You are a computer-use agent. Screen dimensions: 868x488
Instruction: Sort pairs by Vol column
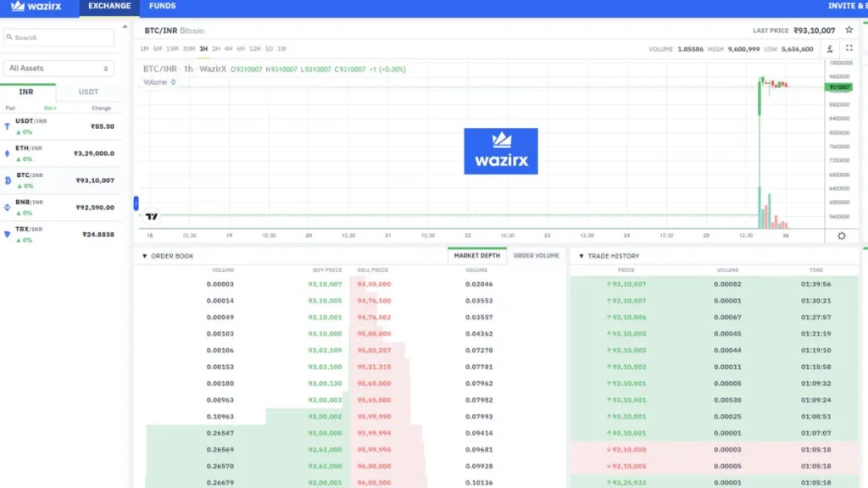50,108
